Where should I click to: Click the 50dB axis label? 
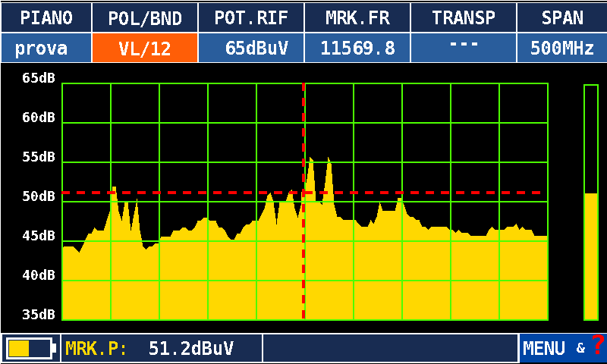39,196
